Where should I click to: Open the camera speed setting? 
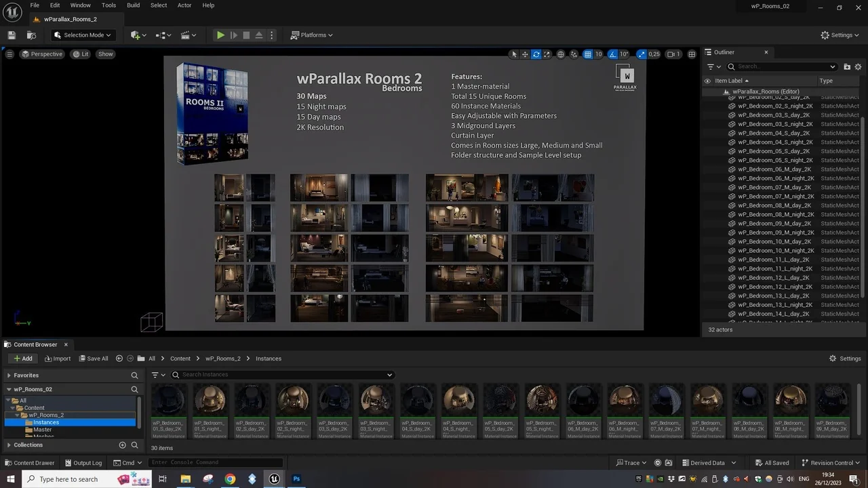(x=673, y=54)
